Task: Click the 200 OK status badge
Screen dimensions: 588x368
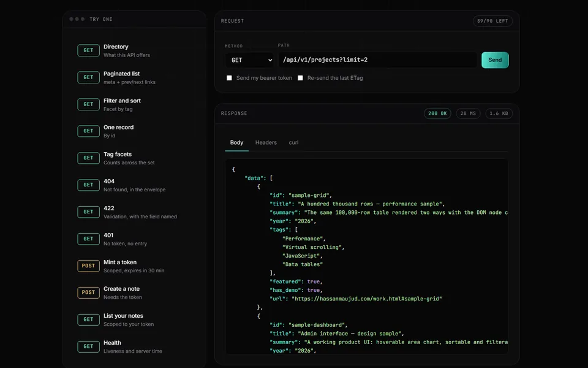Action: pos(437,113)
